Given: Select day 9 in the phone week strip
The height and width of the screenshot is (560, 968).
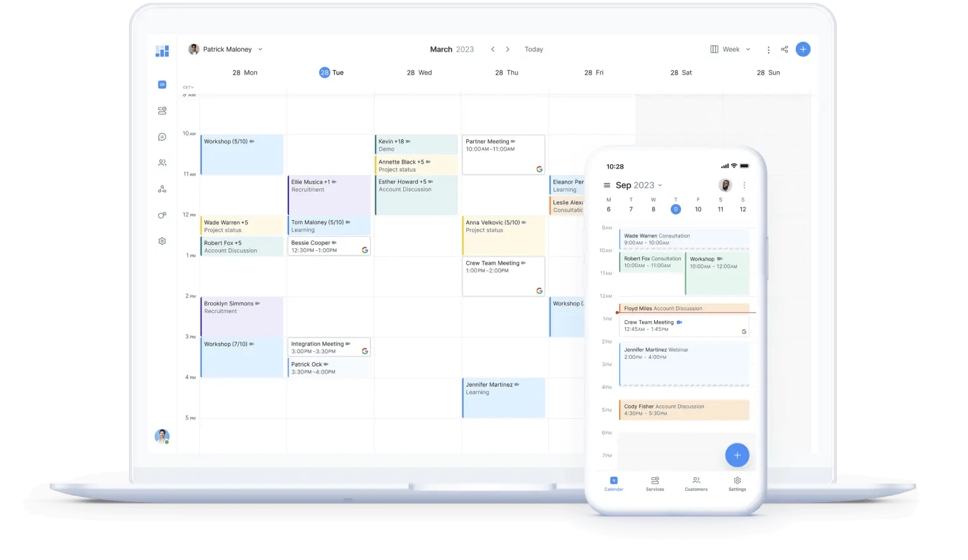Looking at the screenshot, I should click(676, 209).
